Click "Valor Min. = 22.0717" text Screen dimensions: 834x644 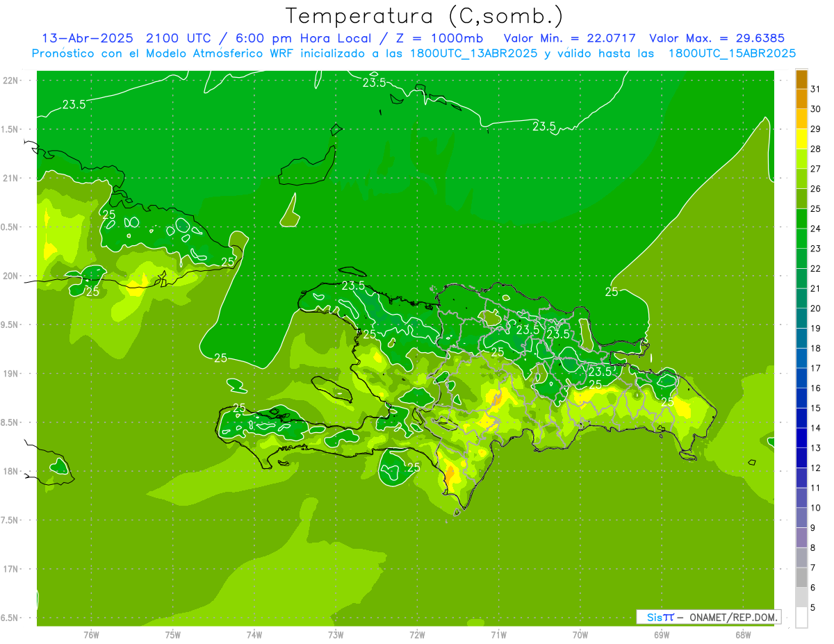tap(569, 38)
